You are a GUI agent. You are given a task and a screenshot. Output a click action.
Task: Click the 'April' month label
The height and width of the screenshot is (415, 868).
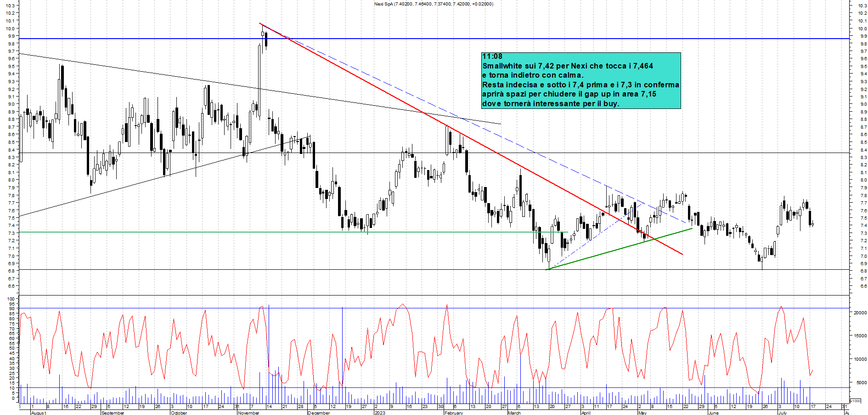click(586, 413)
